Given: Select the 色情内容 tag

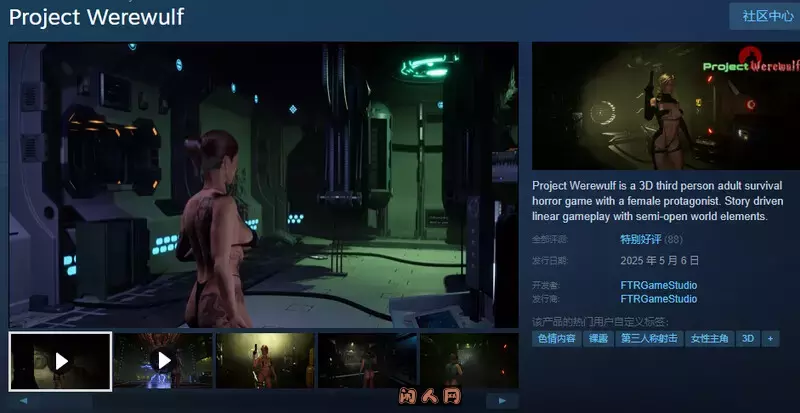Looking at the screenshot, I should (555, 339).
